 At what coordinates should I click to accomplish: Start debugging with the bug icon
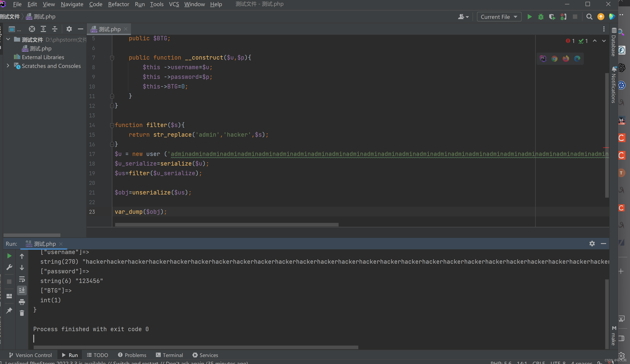540,17
